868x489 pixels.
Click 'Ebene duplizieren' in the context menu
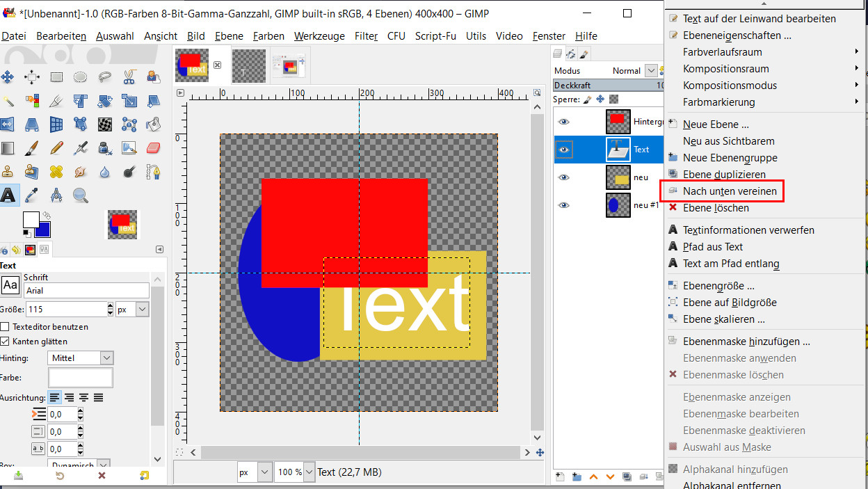(x=723, y=175)
